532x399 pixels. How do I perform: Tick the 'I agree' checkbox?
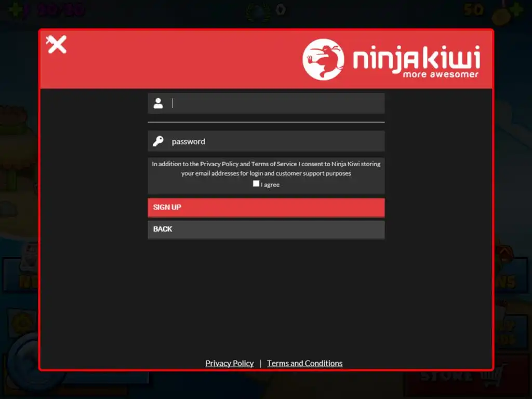point(256,183)
